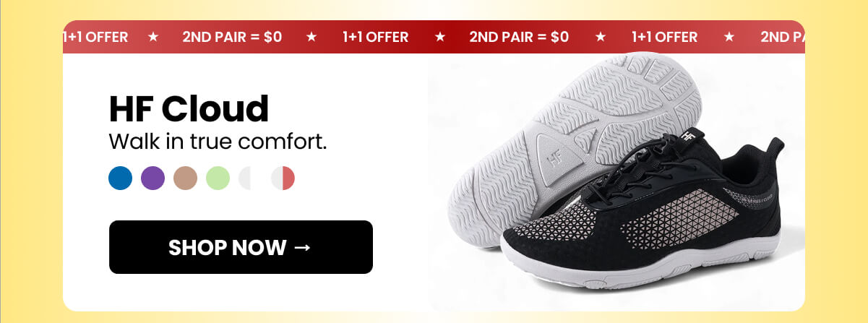The height and width of the screenshot is (323, 868).
Task: Choose the plain white color swatch
Action: [x=250, y=178]
